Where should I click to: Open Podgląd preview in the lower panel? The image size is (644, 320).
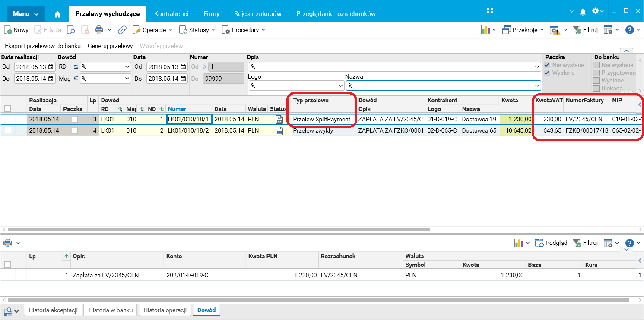point(551,243)
